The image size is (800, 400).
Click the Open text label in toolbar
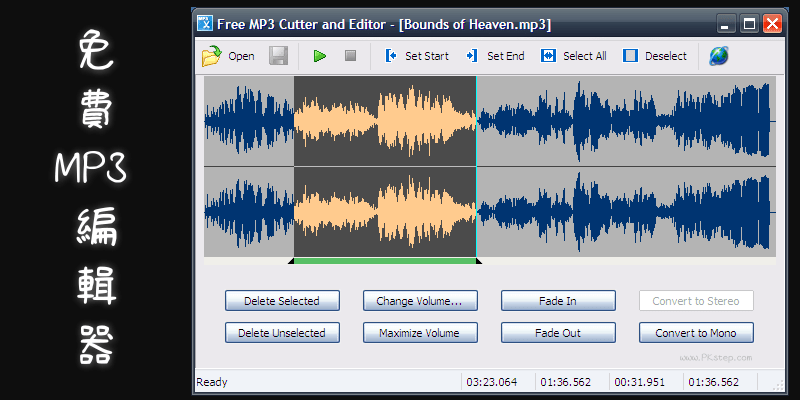point(241,56)
